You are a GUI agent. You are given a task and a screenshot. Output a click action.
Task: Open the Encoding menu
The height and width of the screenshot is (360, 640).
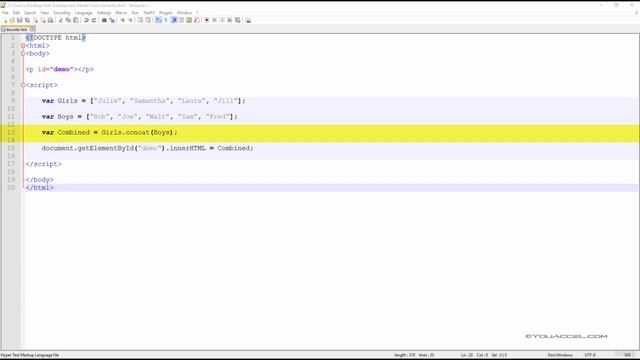tap(62, 13)
